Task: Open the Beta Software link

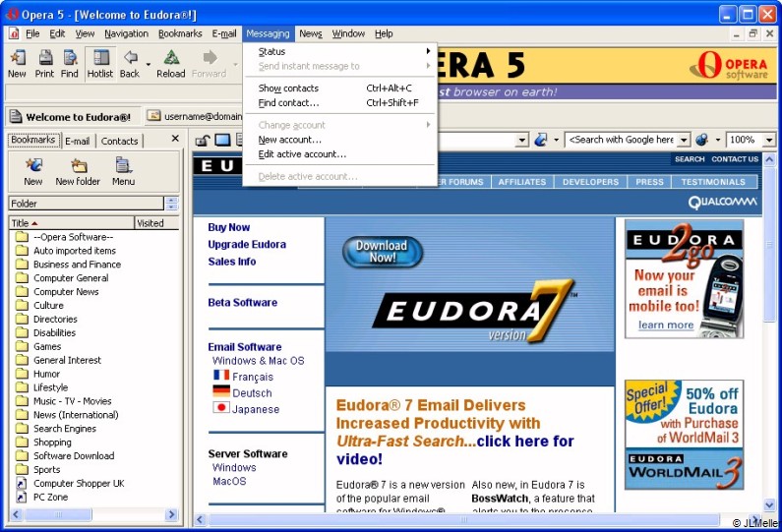Action: click(x=242, y=302)
